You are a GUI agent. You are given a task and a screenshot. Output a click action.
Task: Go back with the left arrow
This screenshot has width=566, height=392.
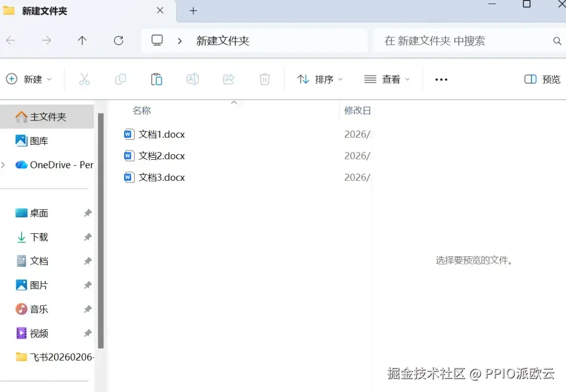click(x=11, y=40)
